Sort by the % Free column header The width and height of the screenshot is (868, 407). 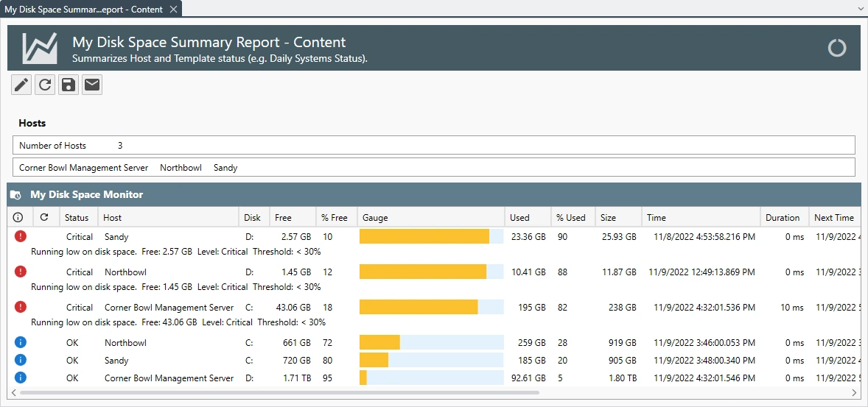334,218
